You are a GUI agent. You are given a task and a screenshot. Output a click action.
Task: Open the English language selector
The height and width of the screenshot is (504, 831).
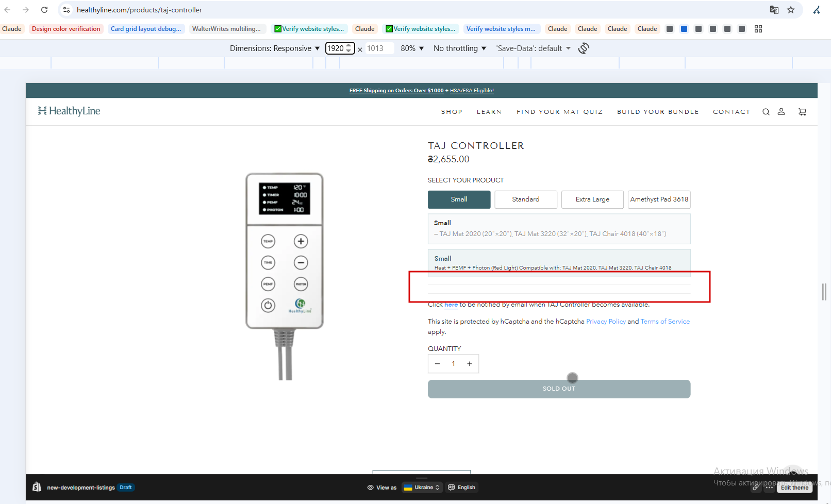462,488
